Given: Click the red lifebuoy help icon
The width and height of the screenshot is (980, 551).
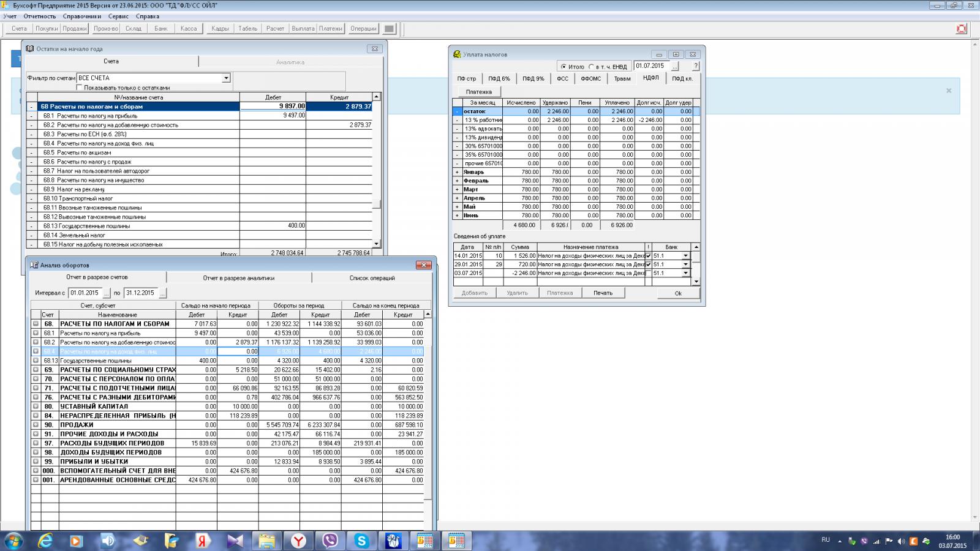Looking at the screenshot, I should point(961,29).
